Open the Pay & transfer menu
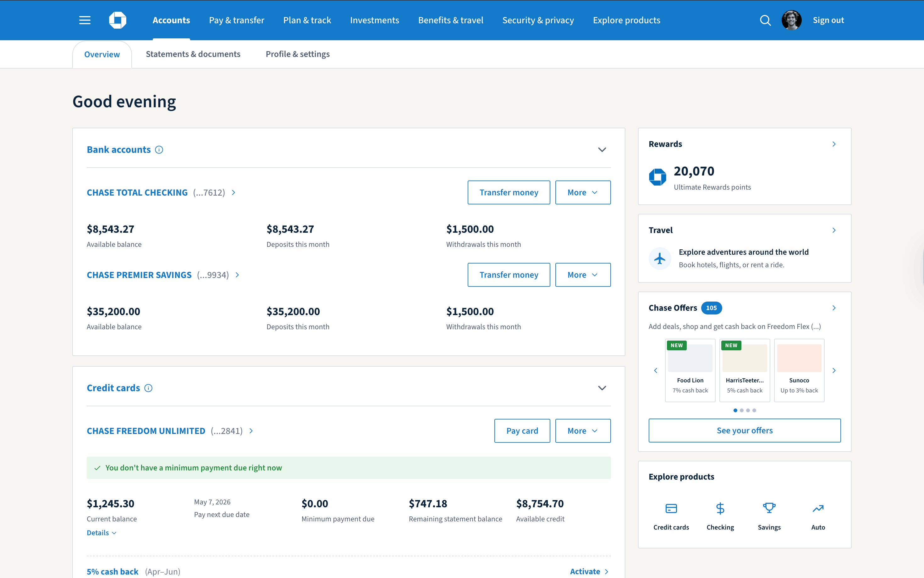Viewport: 924px width, 578px height. tap(236, 20)
